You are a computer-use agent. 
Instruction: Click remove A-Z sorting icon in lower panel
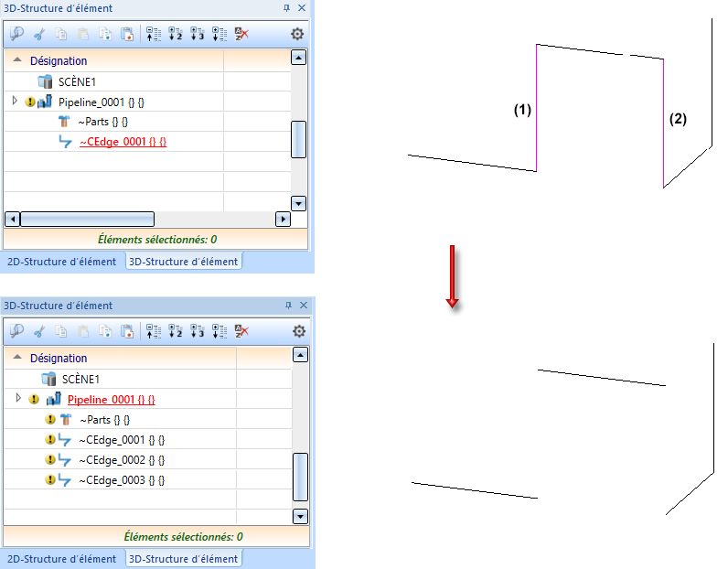pos(241,331)
